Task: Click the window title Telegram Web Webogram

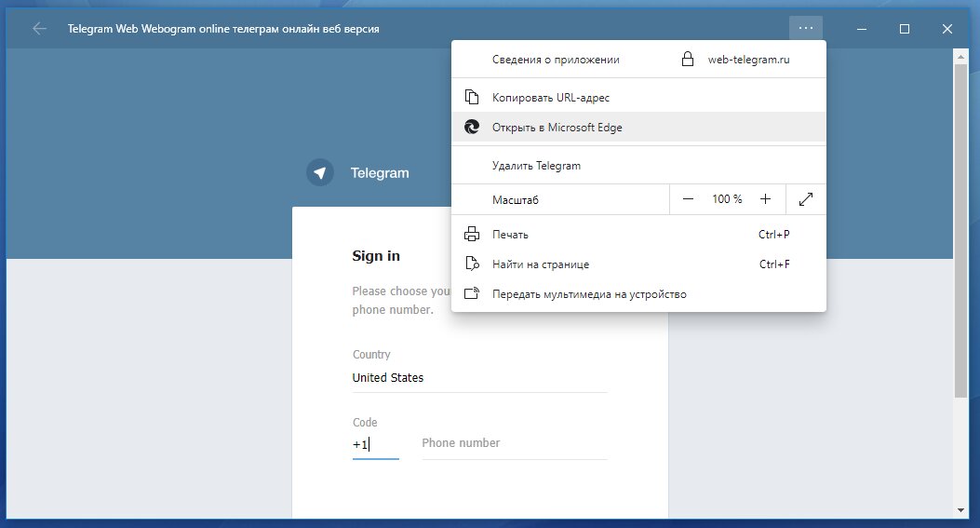Action: point(223,29)
